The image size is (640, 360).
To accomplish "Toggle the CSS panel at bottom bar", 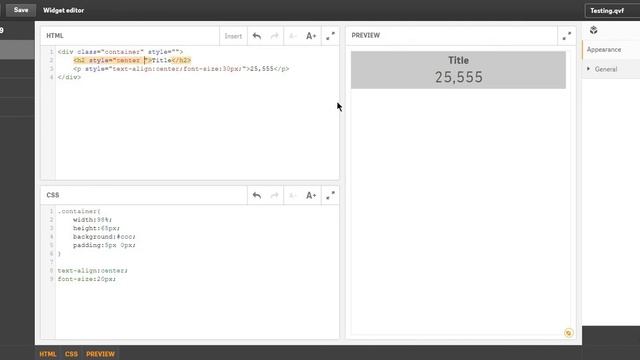I will point(71,354).
